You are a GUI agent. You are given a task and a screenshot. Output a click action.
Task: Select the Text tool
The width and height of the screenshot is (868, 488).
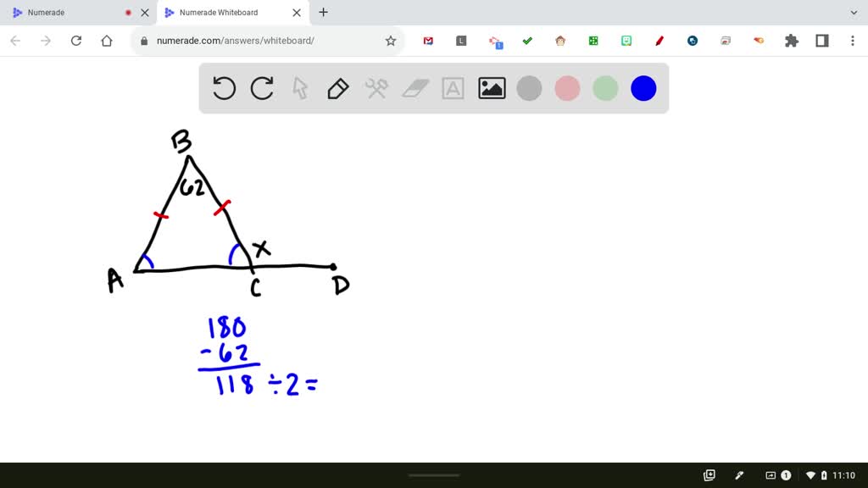[x=452, y=87]
